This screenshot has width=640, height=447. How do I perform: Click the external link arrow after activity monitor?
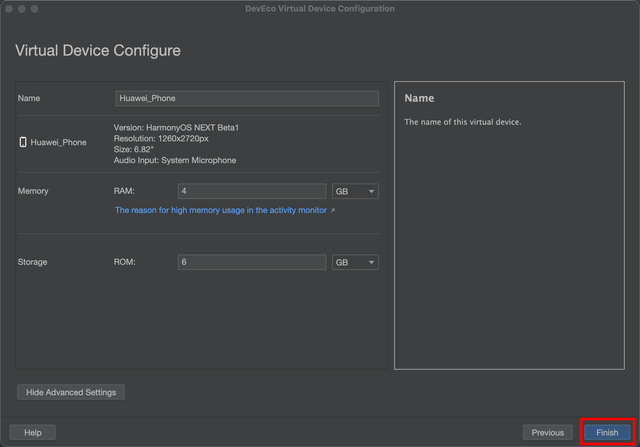pos(333,211)
